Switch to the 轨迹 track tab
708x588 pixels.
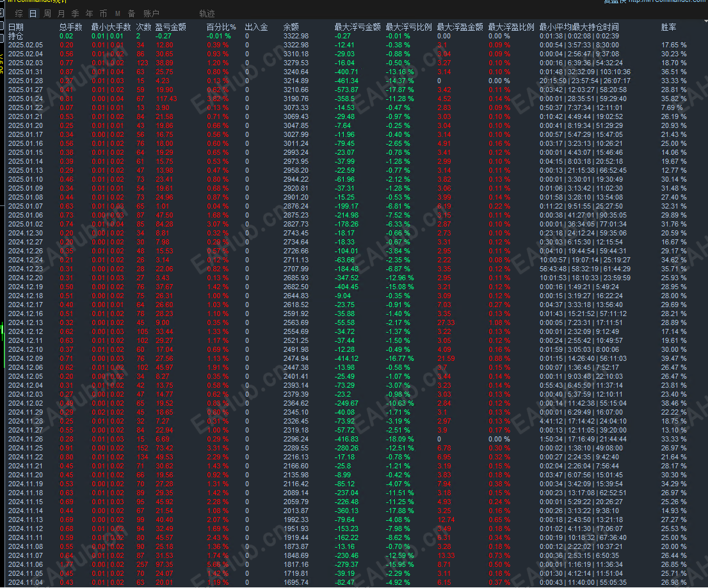207,13
